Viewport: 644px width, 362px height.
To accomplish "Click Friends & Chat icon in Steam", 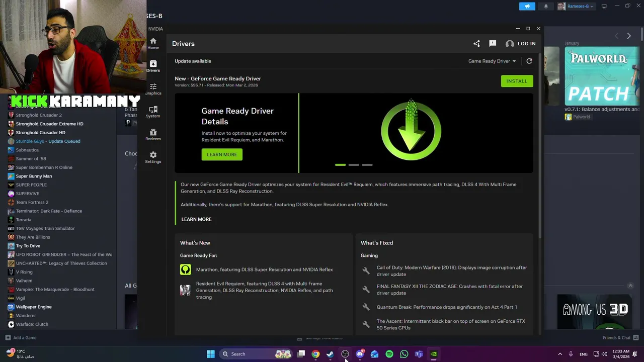I will [x=636, y=337].
